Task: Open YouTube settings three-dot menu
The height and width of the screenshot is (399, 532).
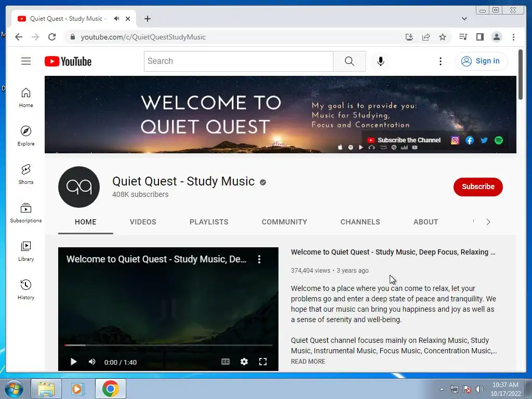Action: tap(441, 61)
